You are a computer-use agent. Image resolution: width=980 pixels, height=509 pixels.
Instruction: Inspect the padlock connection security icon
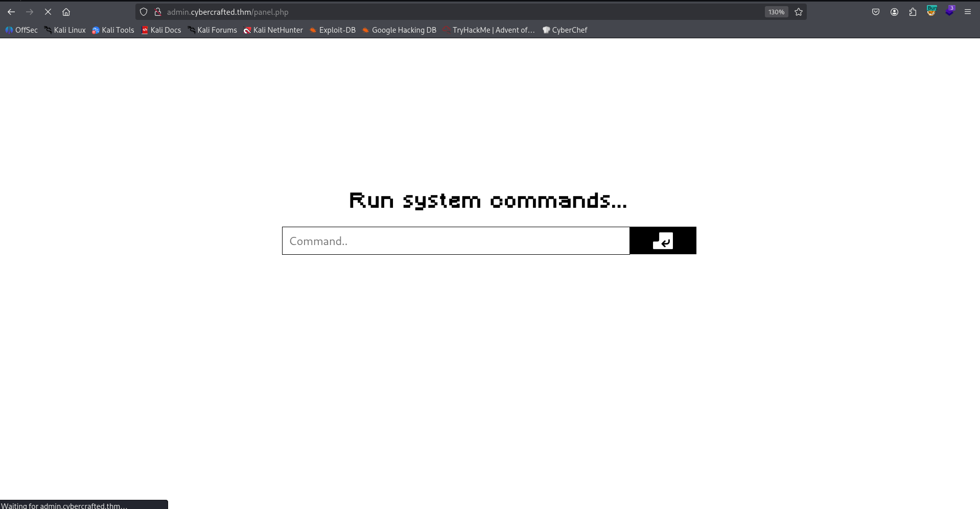coord(158,12)
